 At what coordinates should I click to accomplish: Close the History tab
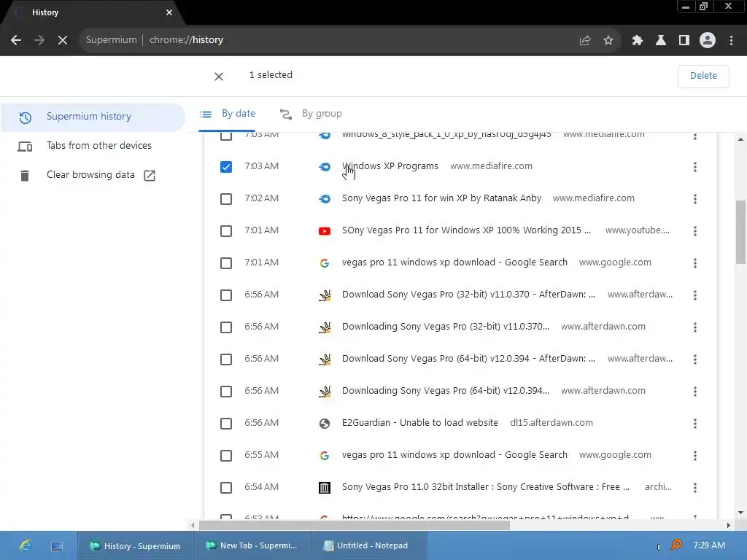coord(169,13)
